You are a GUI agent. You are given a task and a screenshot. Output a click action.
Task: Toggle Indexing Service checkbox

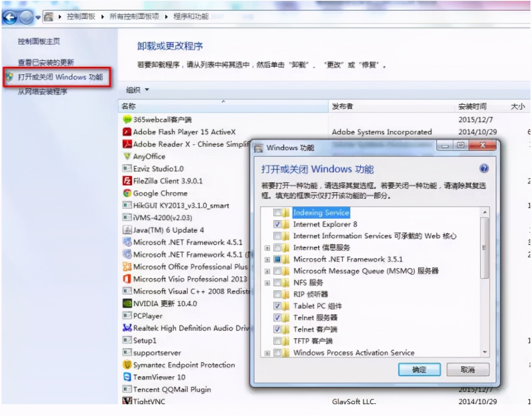tap(277, 213)
